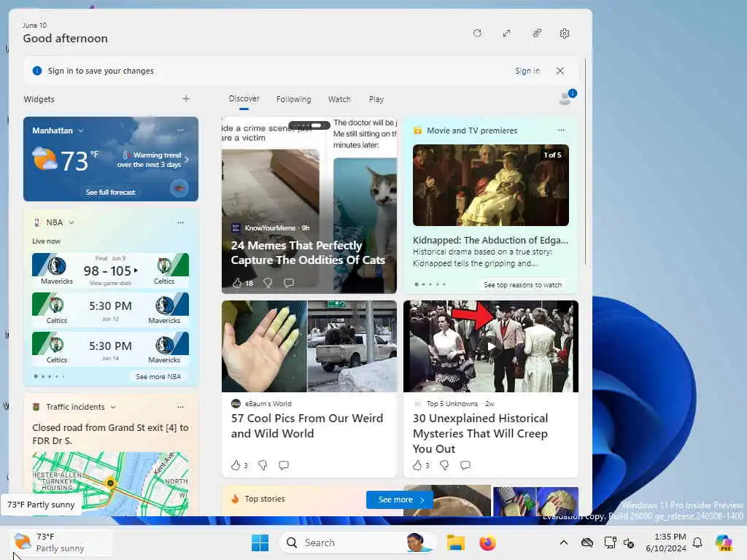Open Traffic incidents more options menu

coord(180,407)
